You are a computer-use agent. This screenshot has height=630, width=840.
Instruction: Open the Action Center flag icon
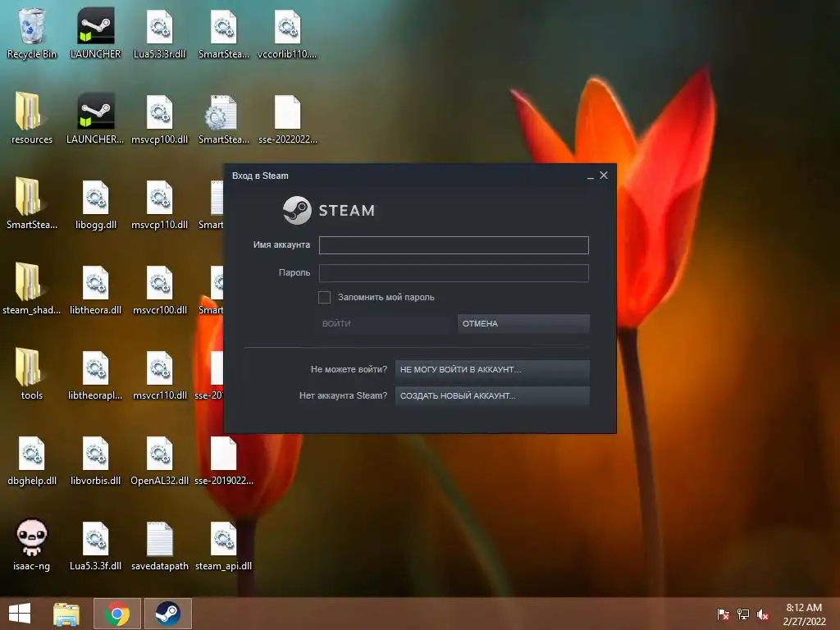point(723,614)
